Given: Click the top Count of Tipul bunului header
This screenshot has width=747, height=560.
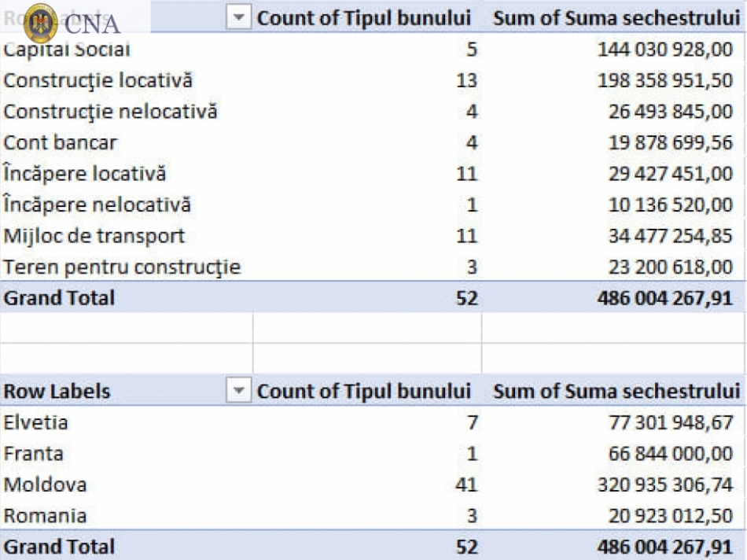Looking at the screenshot, I should click(x=364, y=19).
